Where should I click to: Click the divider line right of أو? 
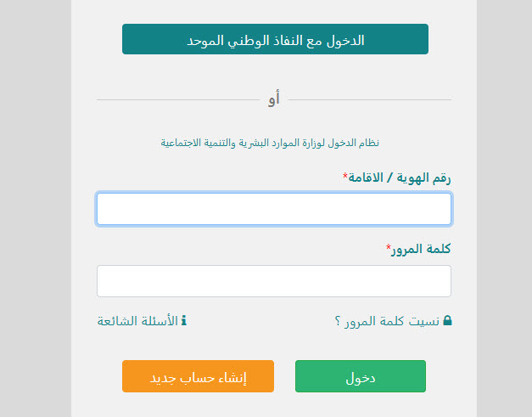click(x=370, y=100)
